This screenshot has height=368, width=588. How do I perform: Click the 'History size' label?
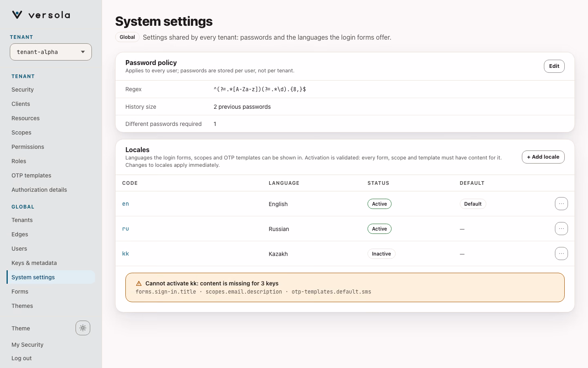(x=140, y=107)
